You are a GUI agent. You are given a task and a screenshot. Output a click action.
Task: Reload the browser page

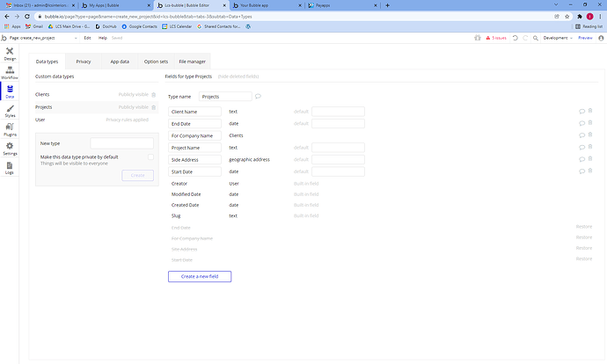(x=27, y=17)
